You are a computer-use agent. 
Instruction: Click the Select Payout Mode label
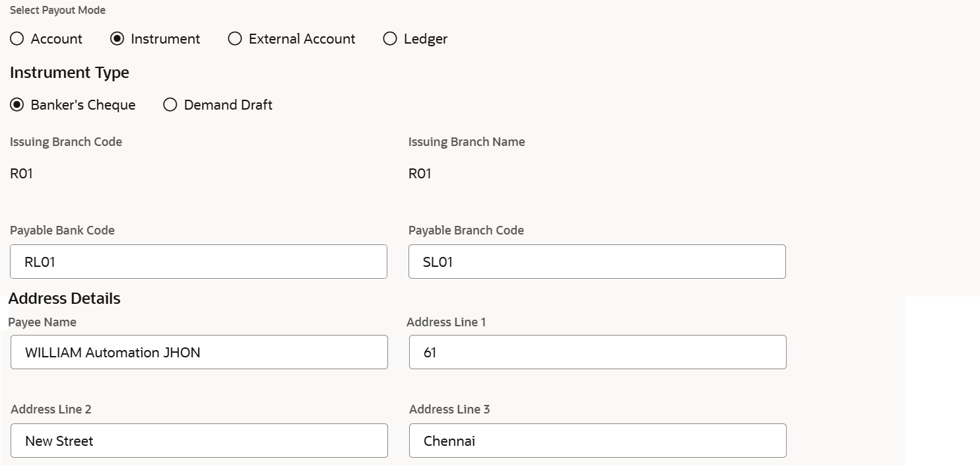pyautogui.click(x=57, y=11)
